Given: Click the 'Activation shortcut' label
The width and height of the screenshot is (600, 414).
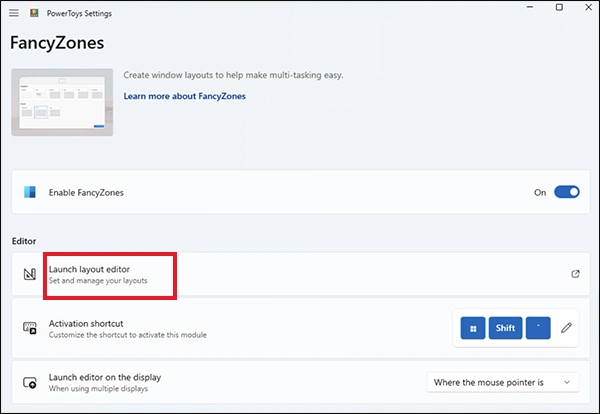Looking at the screenshot, I should [86, 324].
